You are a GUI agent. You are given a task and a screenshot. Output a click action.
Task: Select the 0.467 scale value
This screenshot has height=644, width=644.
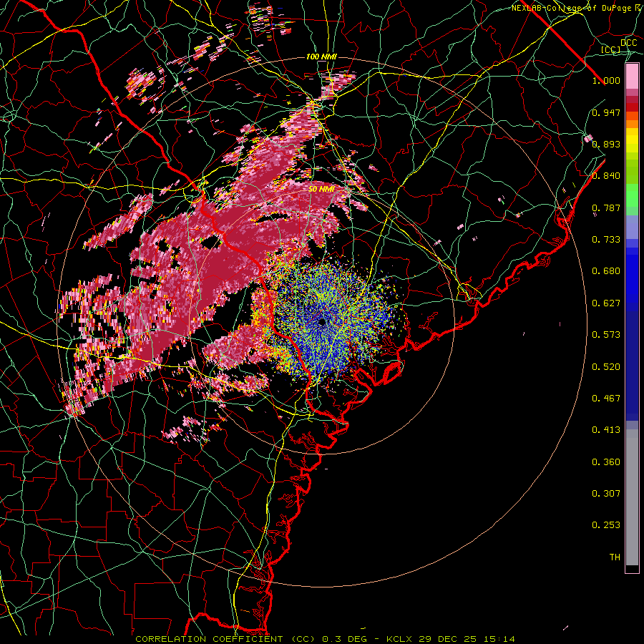click(606, 399)
